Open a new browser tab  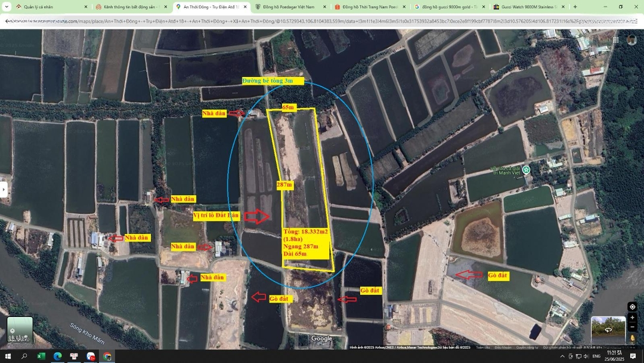[x=575, y=7]
